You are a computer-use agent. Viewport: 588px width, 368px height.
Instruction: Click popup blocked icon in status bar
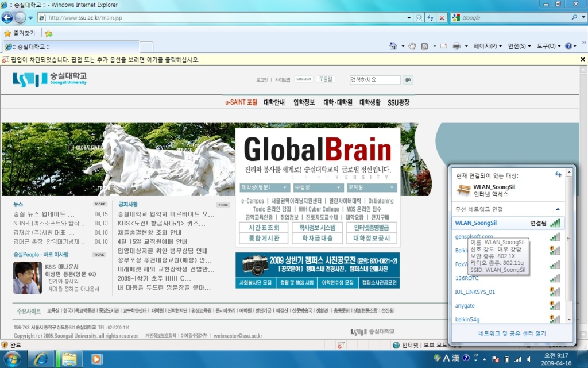click(x=341, y=345)
